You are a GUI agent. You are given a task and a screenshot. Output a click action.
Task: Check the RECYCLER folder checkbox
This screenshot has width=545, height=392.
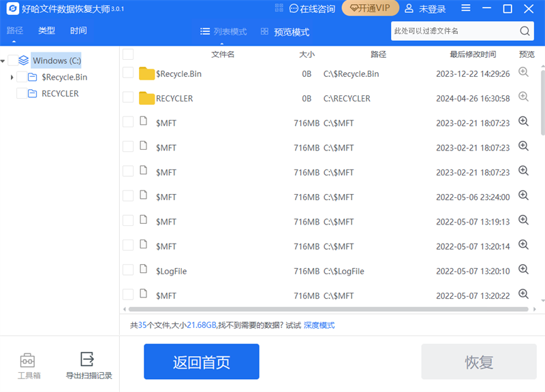pos(129,97)
